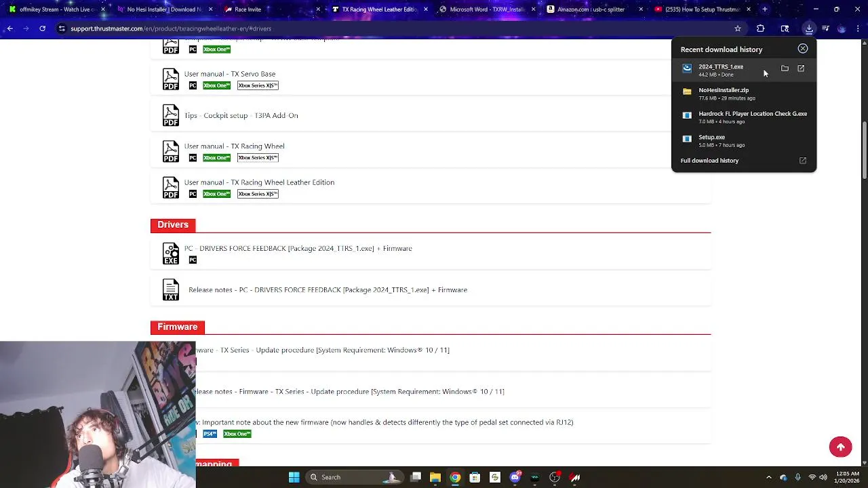Close the TX Racing Wheel Leather Edition tab
Viewport: 868px width, 488px height.
pyautogui.click(x=426, y=9)
